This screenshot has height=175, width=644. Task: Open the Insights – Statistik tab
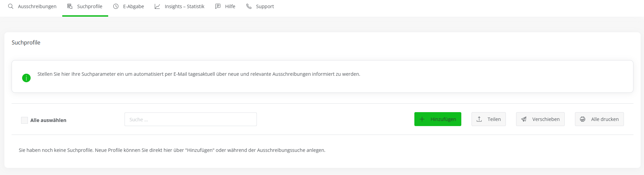coord(184,6)
